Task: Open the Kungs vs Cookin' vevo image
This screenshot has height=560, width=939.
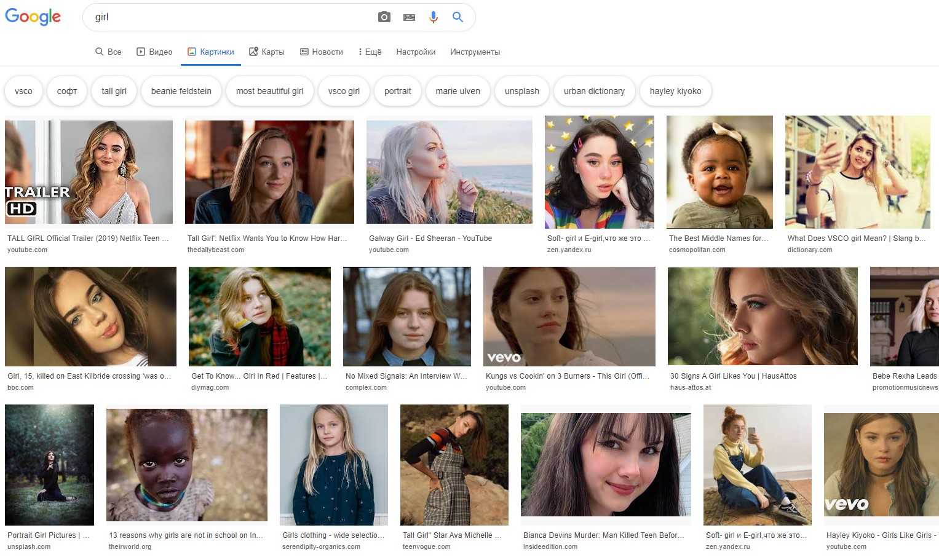Action: tap(569, 317)
